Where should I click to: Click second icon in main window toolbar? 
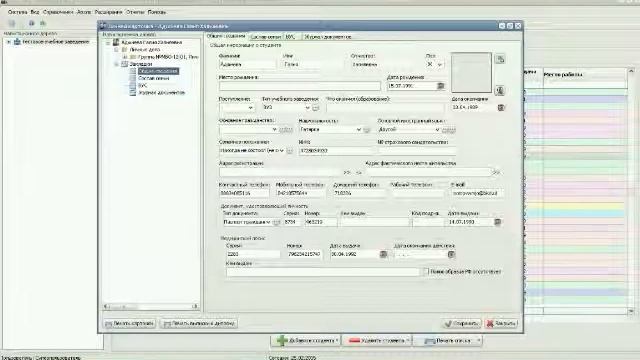(x=31, y=23)
